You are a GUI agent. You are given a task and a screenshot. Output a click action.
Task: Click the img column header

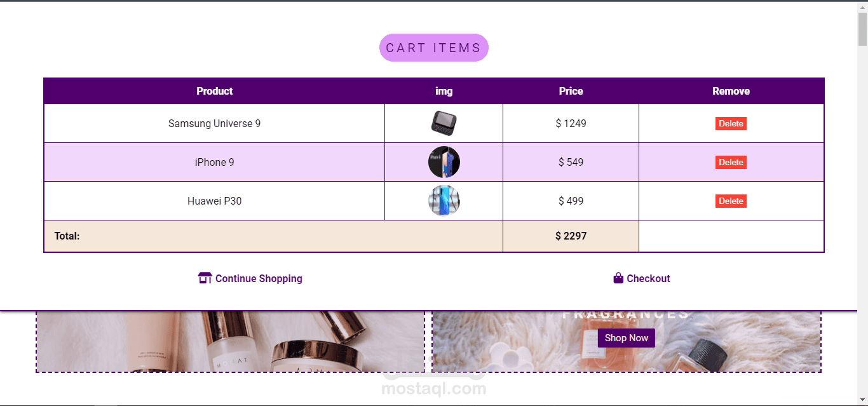tap(444, 91)
